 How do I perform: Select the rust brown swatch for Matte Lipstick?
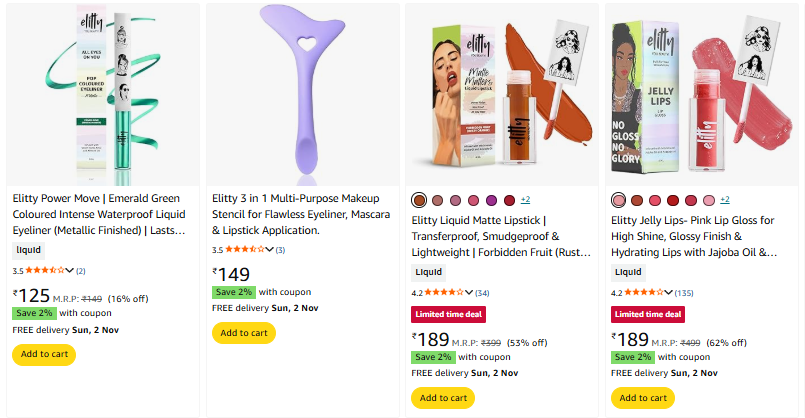pyautogui.click(x=419, y=200)
